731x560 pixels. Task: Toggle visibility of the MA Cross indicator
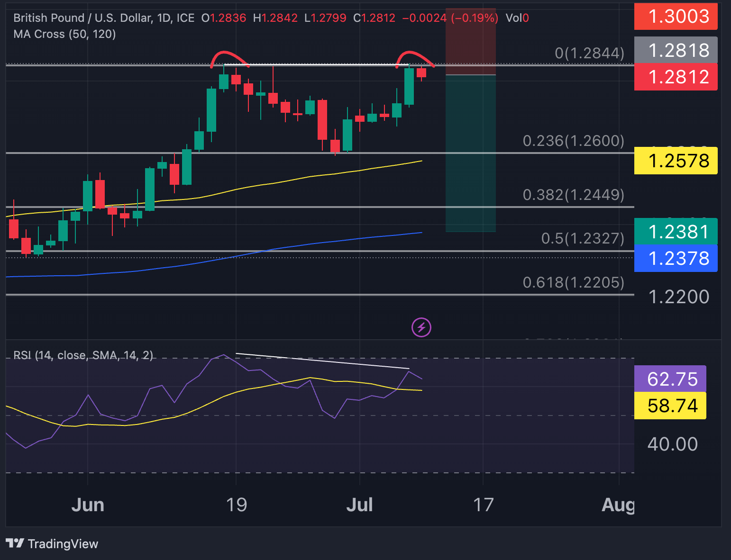pyautogui.click(x=64, y=34)
